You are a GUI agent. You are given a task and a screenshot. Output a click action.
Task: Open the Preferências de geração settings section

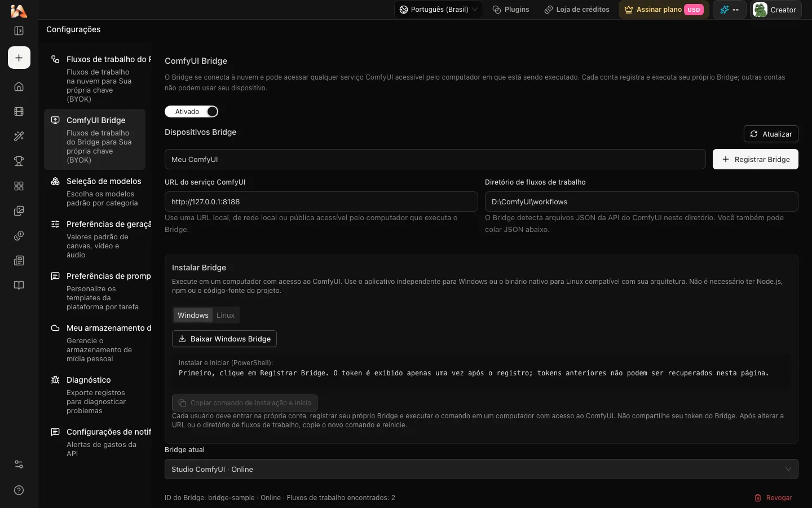[95, 239]
